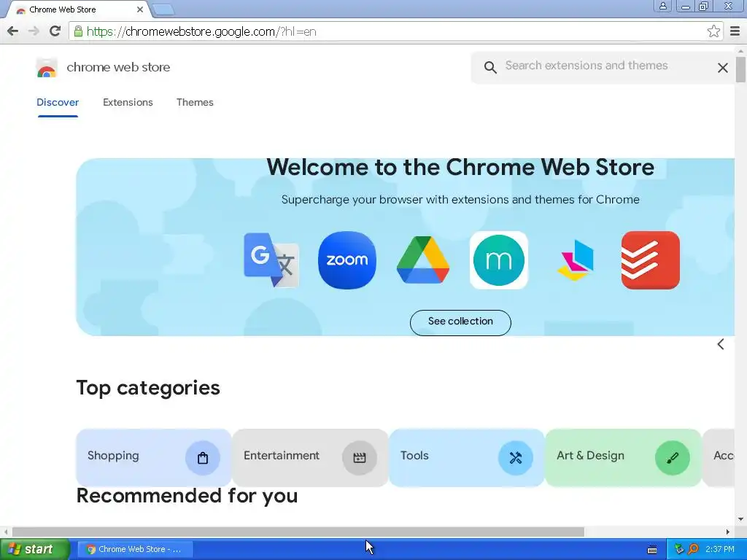
Task: Open the Entertainment category
Action: [310, 458]
